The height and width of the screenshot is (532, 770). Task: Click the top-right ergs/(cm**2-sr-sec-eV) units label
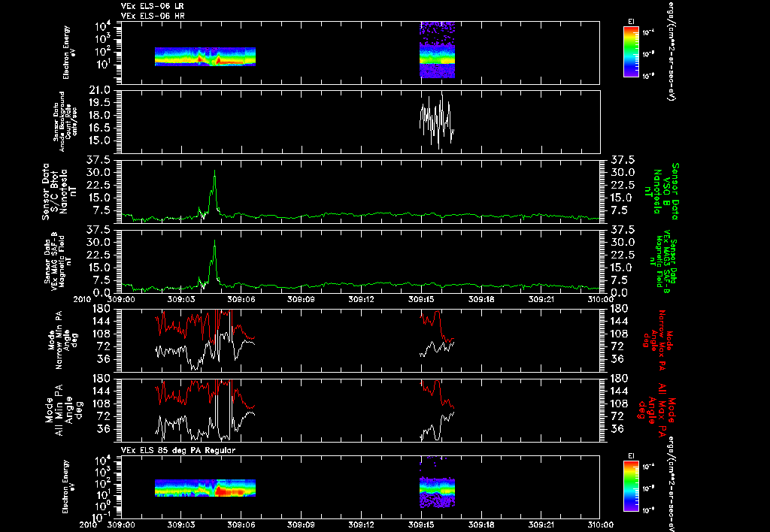pyautogui.click(x=670, y=50)
